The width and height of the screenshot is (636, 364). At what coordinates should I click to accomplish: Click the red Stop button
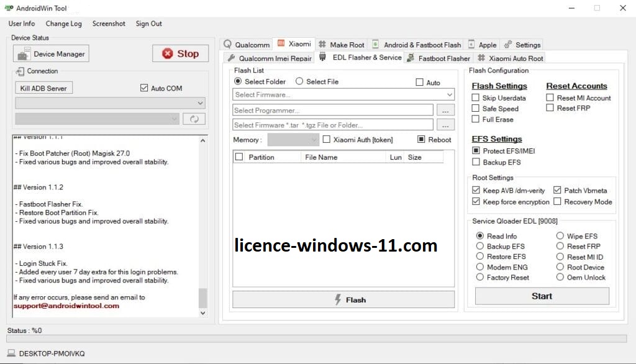(180, 54)
